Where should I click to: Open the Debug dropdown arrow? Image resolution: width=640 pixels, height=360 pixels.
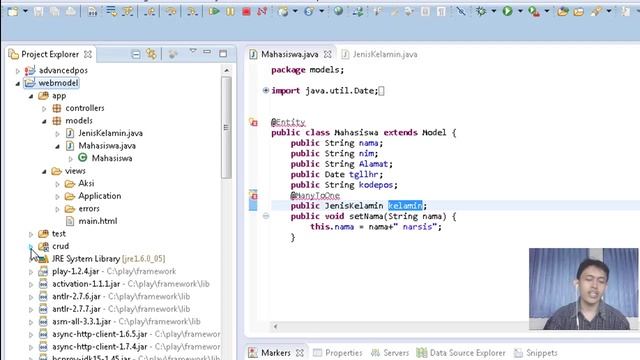click(x=493, y=11)
